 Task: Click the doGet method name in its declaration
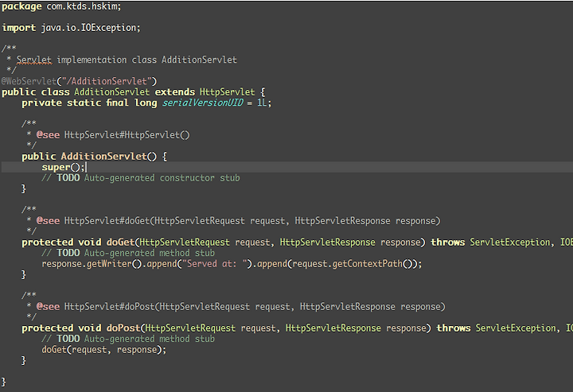point(121,243)
